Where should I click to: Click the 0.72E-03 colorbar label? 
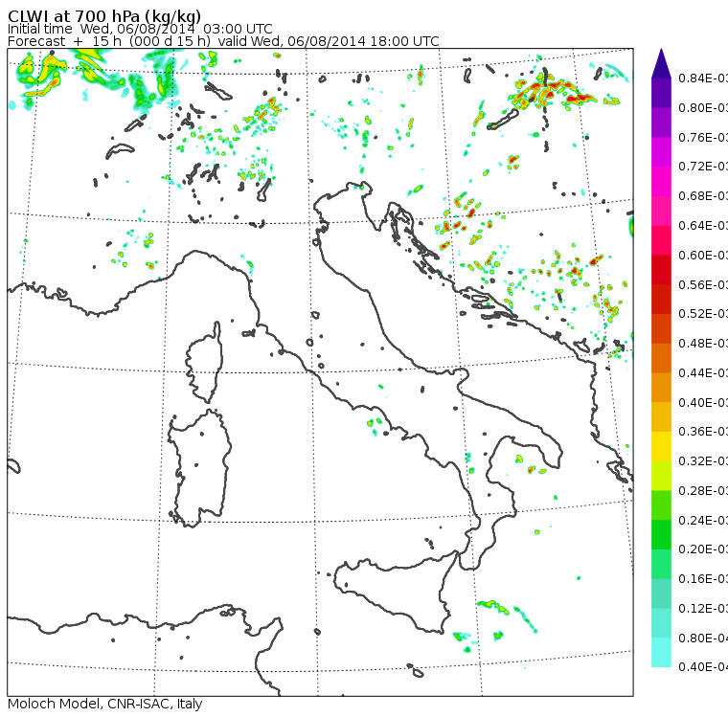point(703,167)
